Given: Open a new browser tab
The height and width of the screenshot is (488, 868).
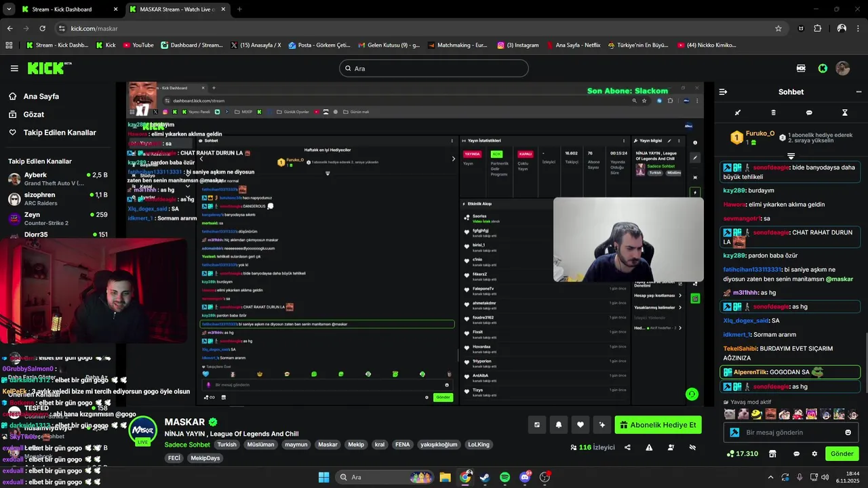Looking at the screenshot, I should coord(239,9).
